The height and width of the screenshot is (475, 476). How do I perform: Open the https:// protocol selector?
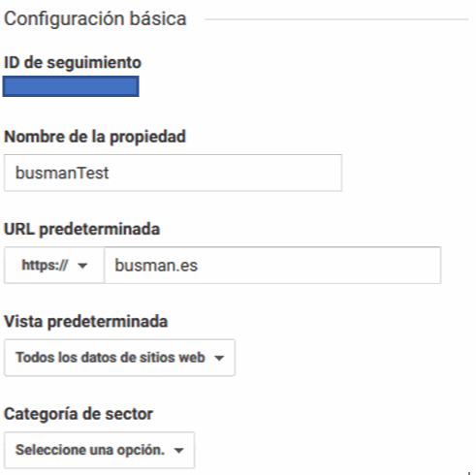(54, 266)
